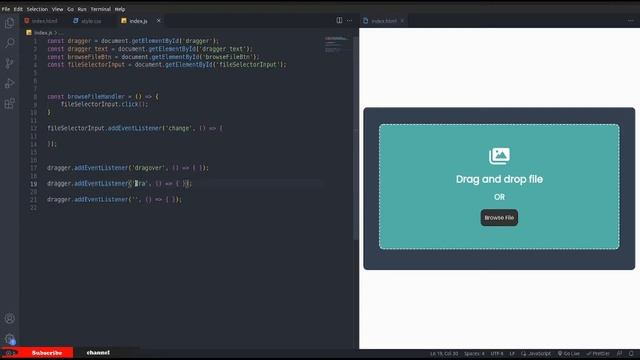Click the Ln 19, Col 30 cursor position

pos(444,353)
